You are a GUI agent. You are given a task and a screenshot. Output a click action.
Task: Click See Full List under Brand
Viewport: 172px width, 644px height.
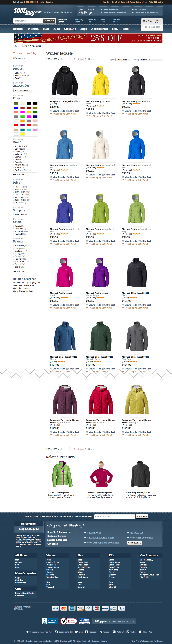click(x=19, y=175)
